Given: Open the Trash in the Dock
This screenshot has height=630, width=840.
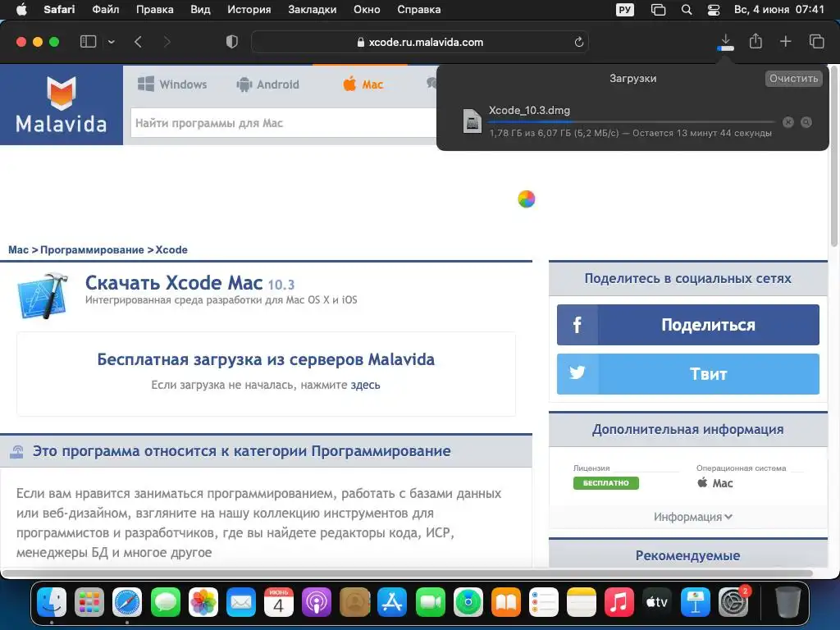Looking at the screenshot, I should (788, 601).
